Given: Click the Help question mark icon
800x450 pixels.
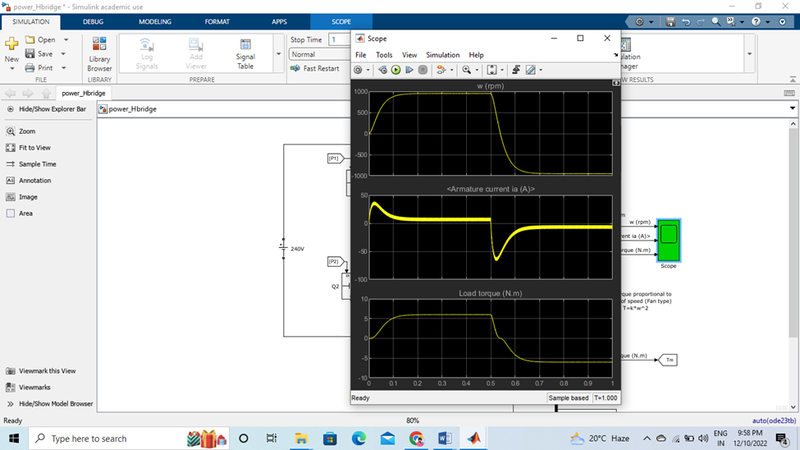Looking at the screenshot, I should pos(756,22).
